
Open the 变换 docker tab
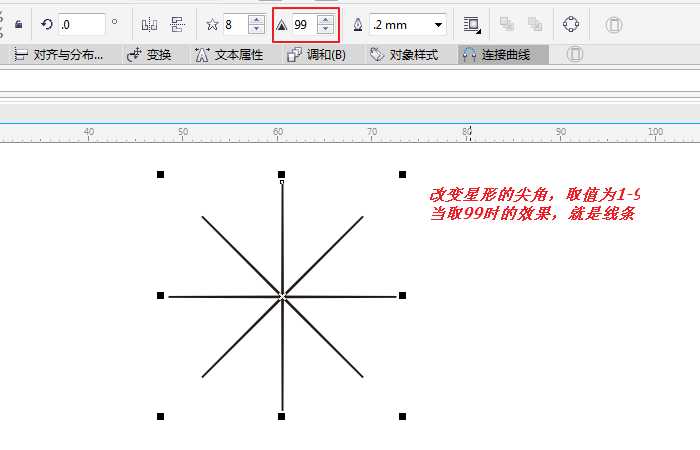pos(149,55)
